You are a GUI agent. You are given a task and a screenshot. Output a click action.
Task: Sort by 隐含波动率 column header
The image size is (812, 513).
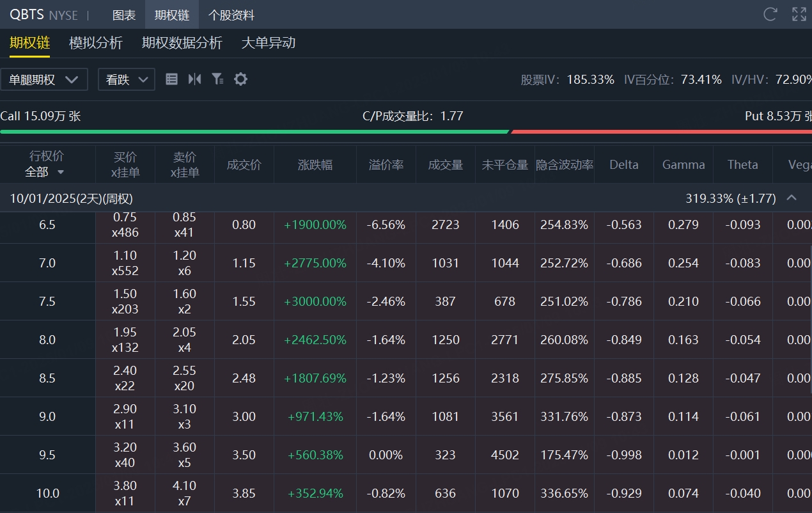(x=565, y=164)
